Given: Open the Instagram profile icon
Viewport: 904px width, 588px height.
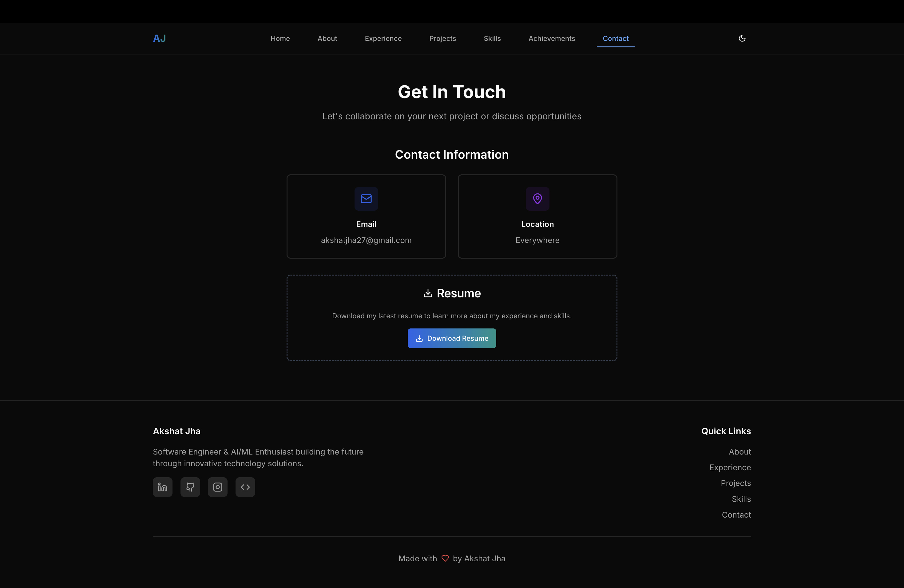Looking at the screenshot, I should pyautogui.click(x=218, y=487).
